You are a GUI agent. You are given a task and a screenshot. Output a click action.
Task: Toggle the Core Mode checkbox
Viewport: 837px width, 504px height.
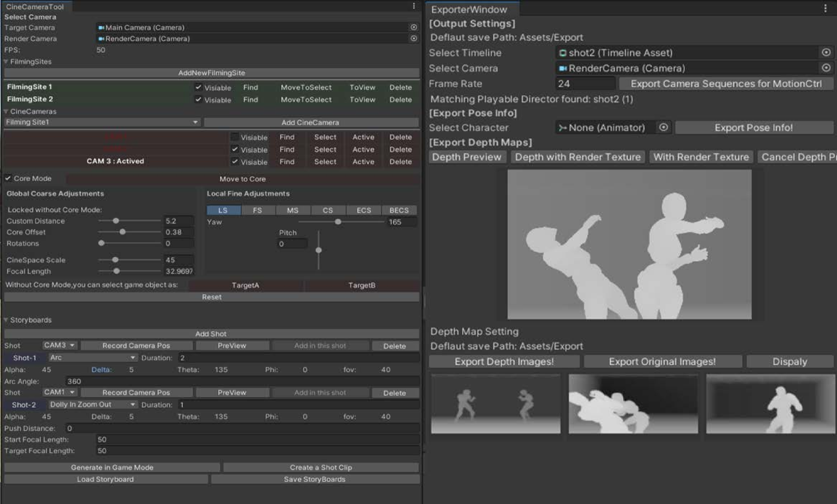coord(8,178)
